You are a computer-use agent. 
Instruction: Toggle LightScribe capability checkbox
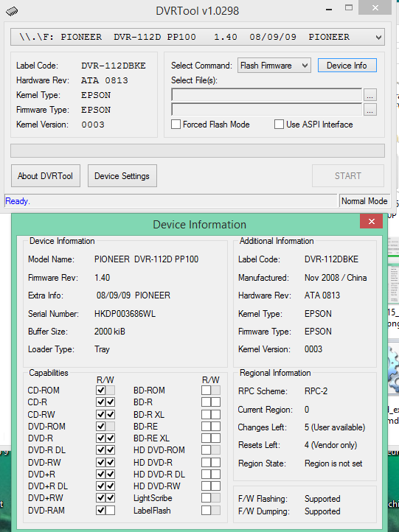click(206, 498)
